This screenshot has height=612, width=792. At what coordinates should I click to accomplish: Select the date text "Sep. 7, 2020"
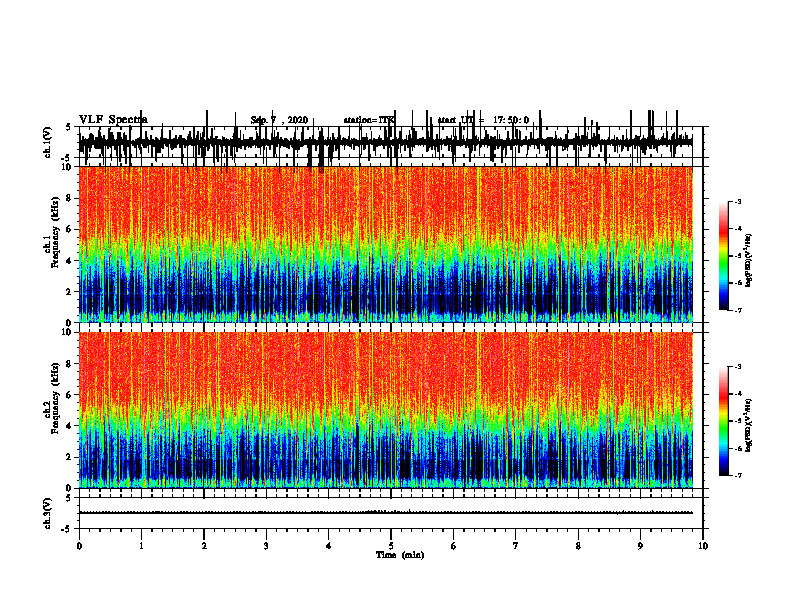tap(279, 120)
